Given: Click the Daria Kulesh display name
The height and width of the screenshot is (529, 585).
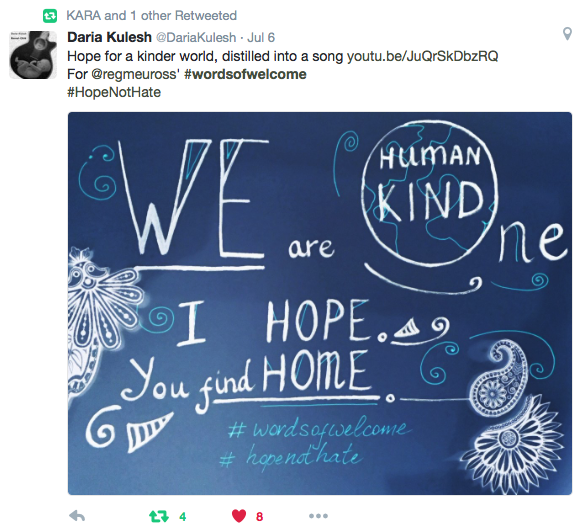Looking at the screenshot, I should tap(109, 37).
